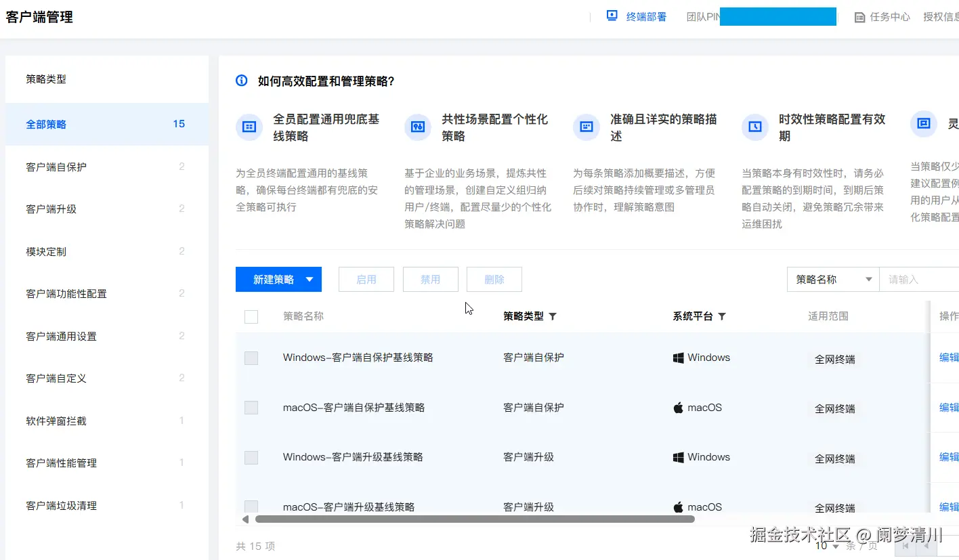The height and width of the screenshot is (560, 959).
Task: Click the first-page pagination button
Action: pos(905,546)
